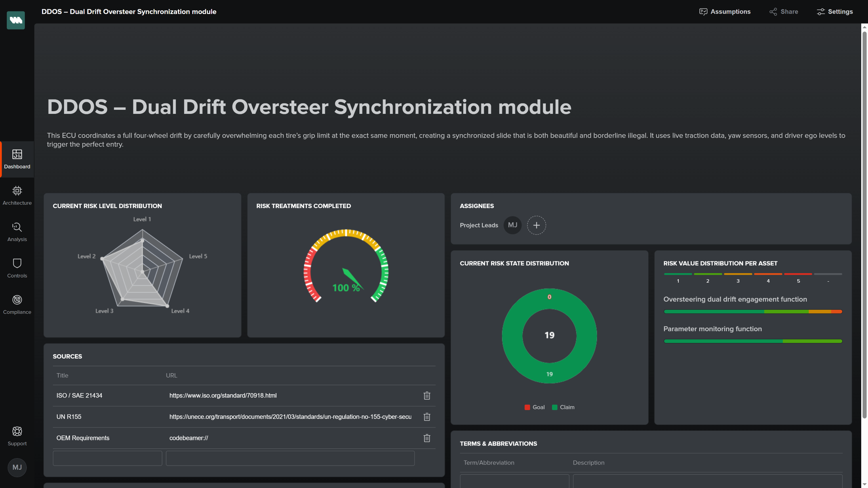The height and width of the screenshot is (488, 868).
Task: Open the Compliance page
Action: (17, 304)
